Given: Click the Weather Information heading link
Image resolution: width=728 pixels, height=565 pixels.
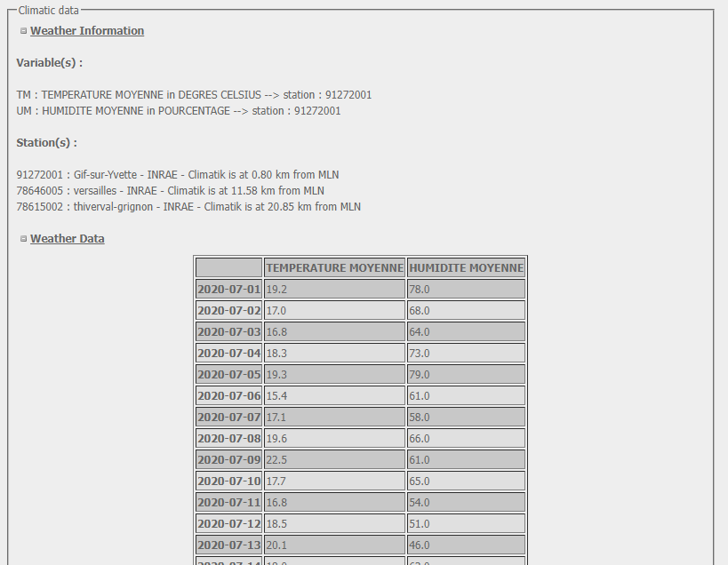Looking at the screenshot, I should pos(87,30).
